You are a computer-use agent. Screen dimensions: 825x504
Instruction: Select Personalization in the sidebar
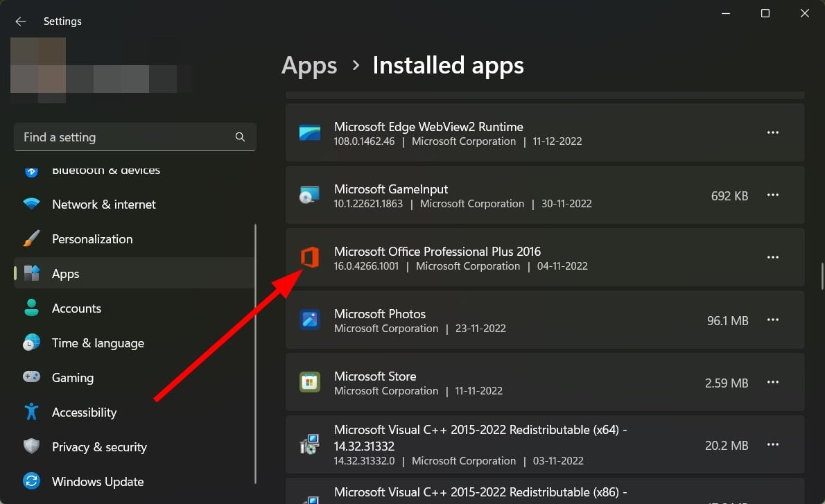click(x=92, y=239)
